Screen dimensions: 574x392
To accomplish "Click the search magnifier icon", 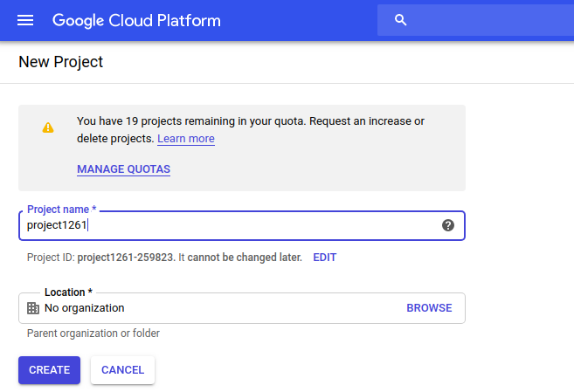I will (x=401, y=20).
